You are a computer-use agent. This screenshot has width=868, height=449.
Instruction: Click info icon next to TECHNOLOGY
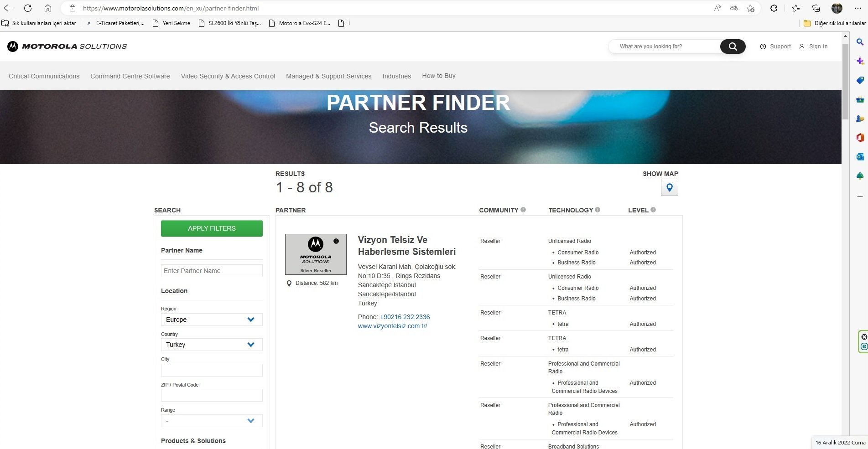coord(598,210)
